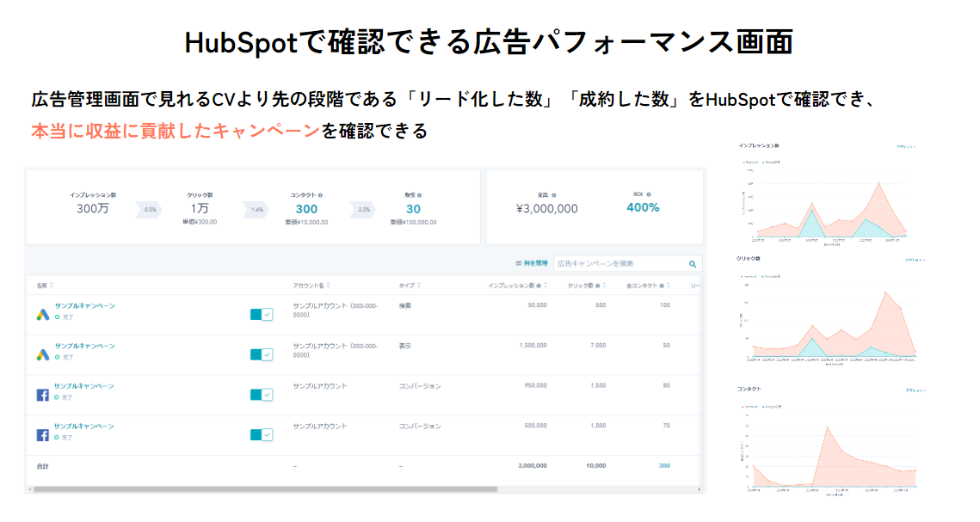Sort by インプレッション数 column arrows
The height and width of the screenshot is (522, 980).
coord(545,286)
